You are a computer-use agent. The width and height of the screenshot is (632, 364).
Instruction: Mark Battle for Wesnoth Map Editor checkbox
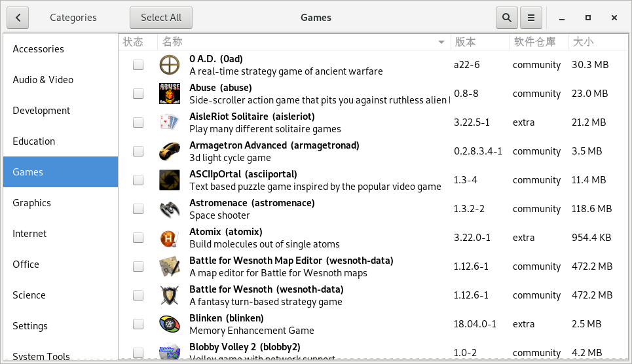[138, 266]
